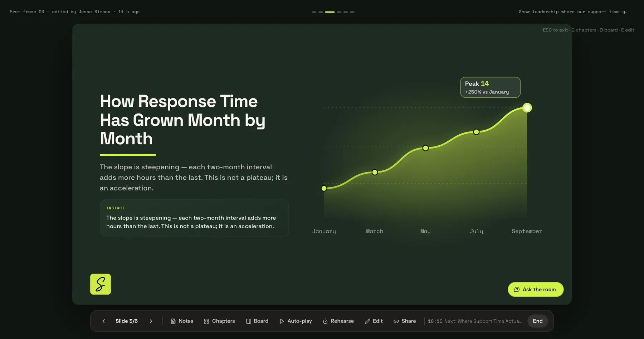This screenshot has width=644, height=339.
Task: Open the Chapters grid
Action: coord(219,321)
